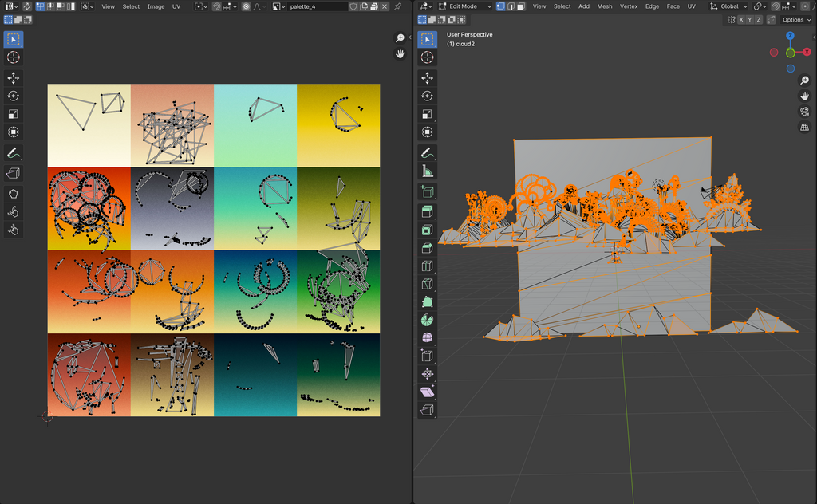Expand the Options dropdown
Screen dimensions: 817x504
pyautogui.click(x=795, y=19)
